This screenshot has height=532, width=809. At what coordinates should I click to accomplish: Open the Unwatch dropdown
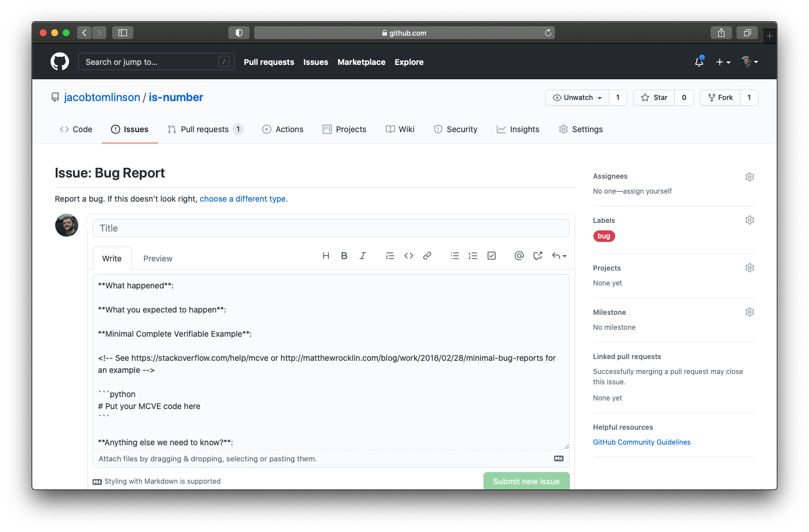(x=577, y=98)
